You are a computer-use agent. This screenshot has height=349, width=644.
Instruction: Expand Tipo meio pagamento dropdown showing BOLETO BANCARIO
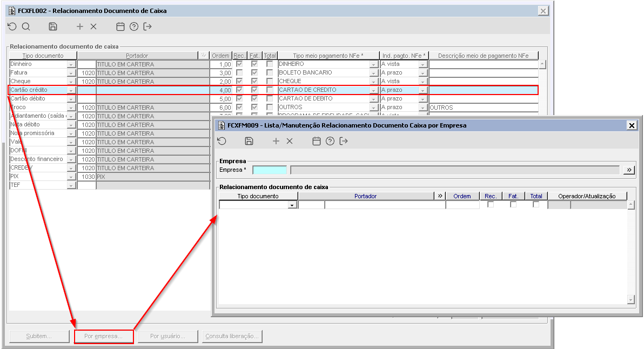(x=373, y=73)
